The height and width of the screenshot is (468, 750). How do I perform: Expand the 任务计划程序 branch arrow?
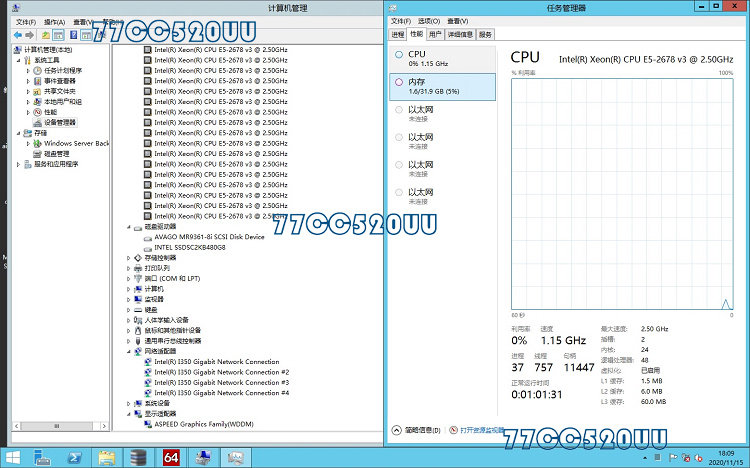(x=28, y=70)
